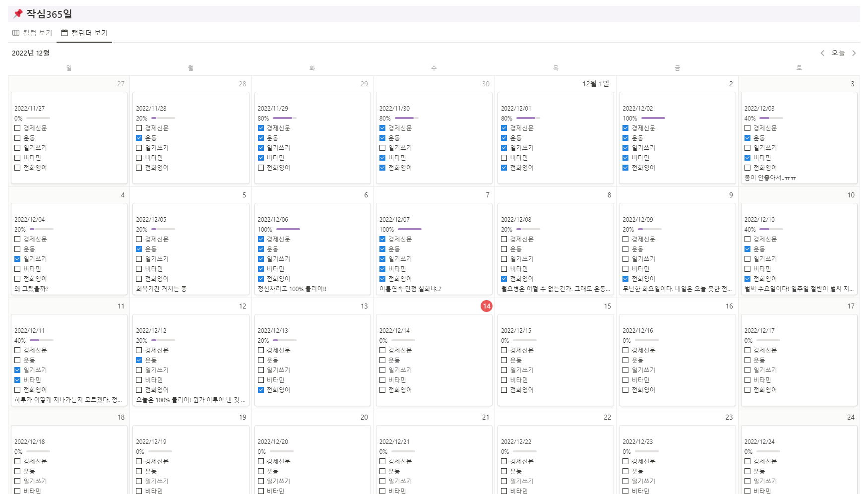Click the 80% progress bar on 2022/11/29

pyautogui.click(x=285, y=118)
